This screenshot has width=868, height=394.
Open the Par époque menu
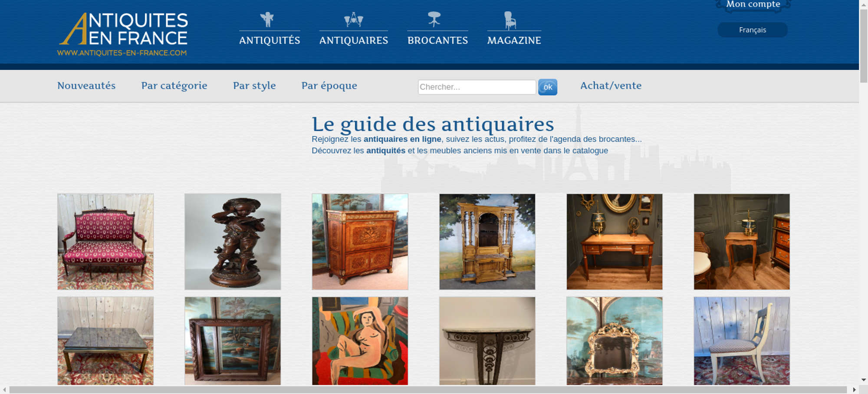click(x=329, y=85)
